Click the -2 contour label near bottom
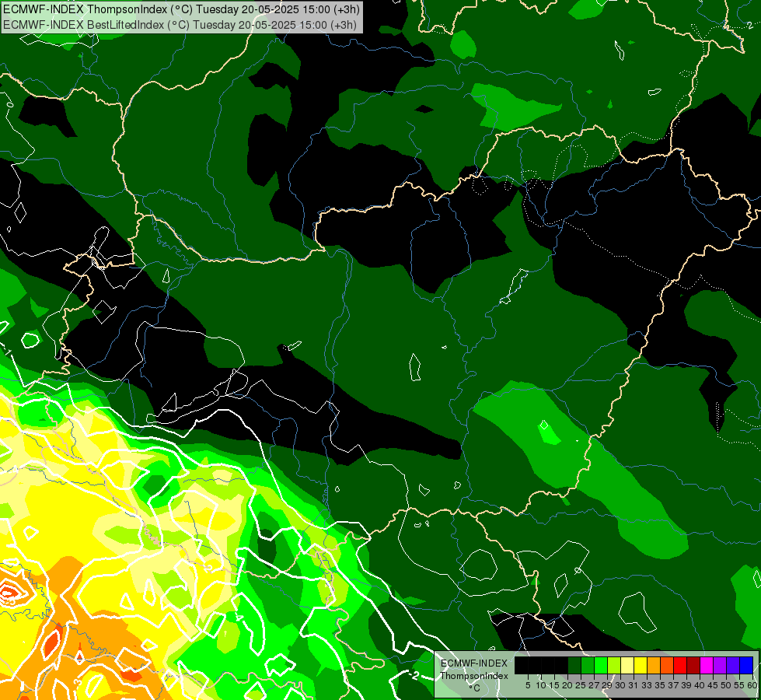761x700 pixels. [x=413, y=675]
